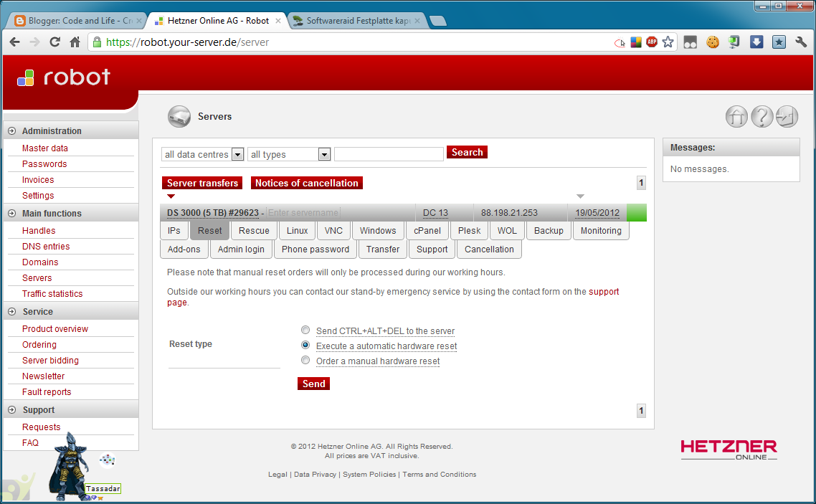Click the Robot home icon top right
This screenshot has height=504, width=816.
click(x=736, y=117)
